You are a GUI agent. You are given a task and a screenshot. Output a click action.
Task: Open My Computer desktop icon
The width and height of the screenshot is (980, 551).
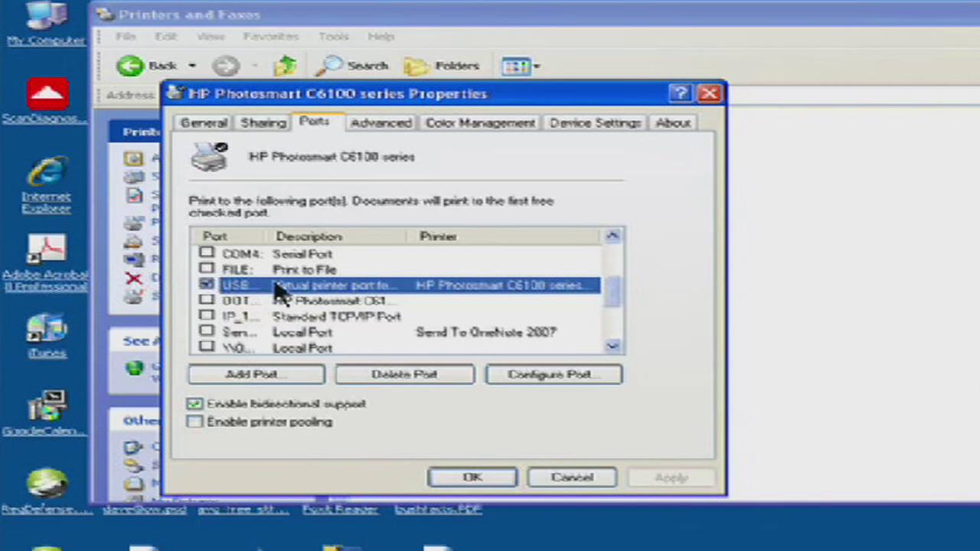click(46, 21)
